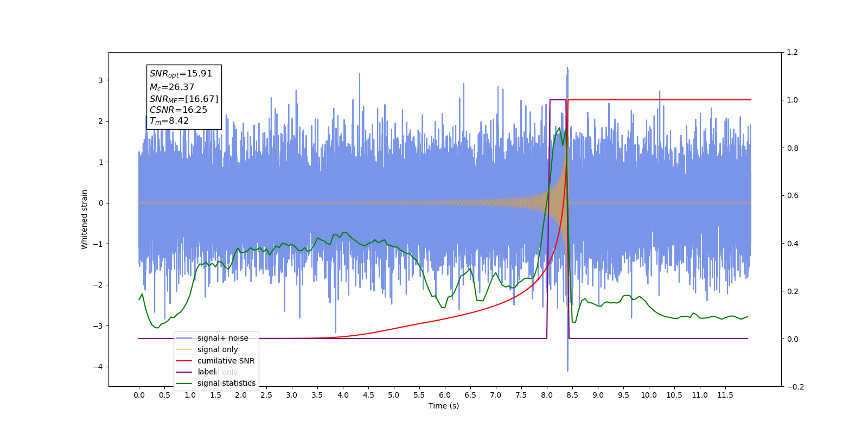Screen dimensions: 868x434
Task: Click the 10.0 tick on time axis
Action: 649,395
